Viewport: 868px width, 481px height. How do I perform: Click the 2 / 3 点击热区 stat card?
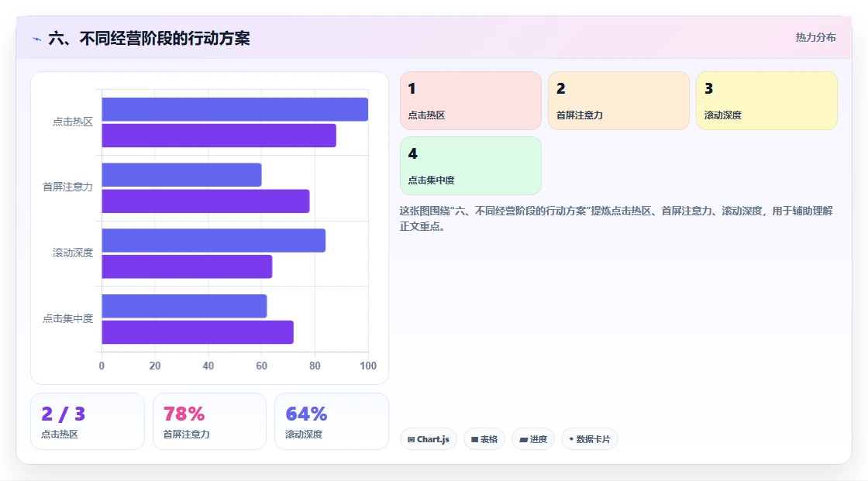pyautogui.click(x=88, y=421)
